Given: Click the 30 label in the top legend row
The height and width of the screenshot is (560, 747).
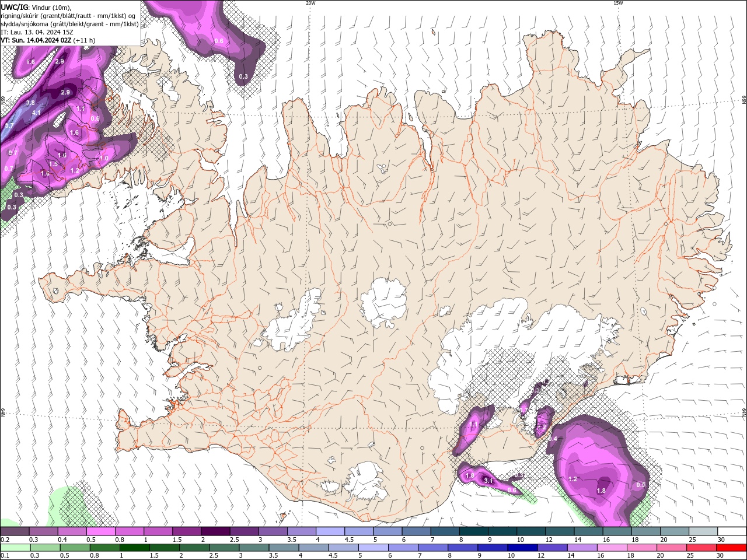Looking at the screenshot, I should pos(721,540).
